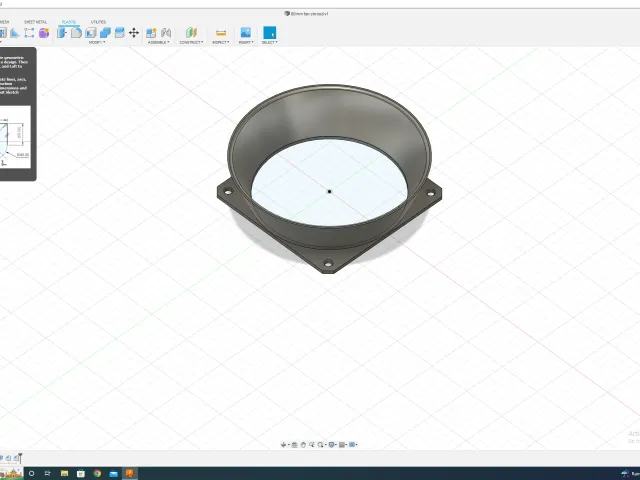Open the Assemble dropdown menu
Screen dimensions: 640x480
pyautogui.click(x=158, y=42)
